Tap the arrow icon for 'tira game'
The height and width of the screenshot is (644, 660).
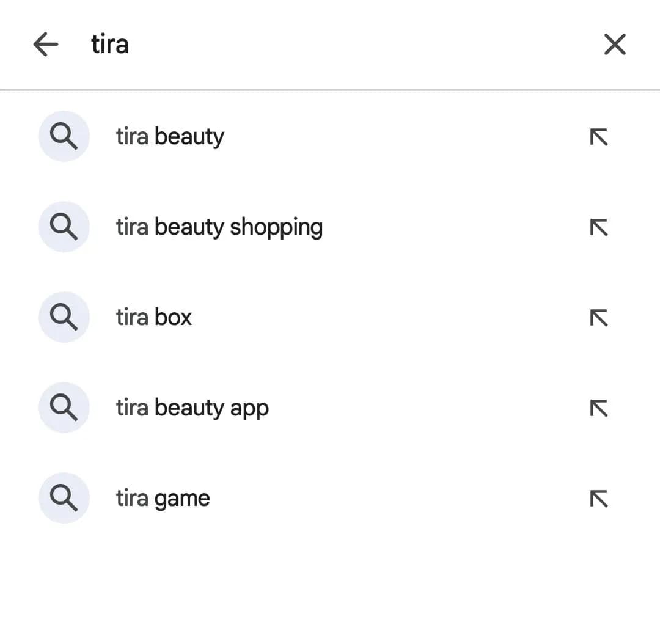[x=599, y=499]
